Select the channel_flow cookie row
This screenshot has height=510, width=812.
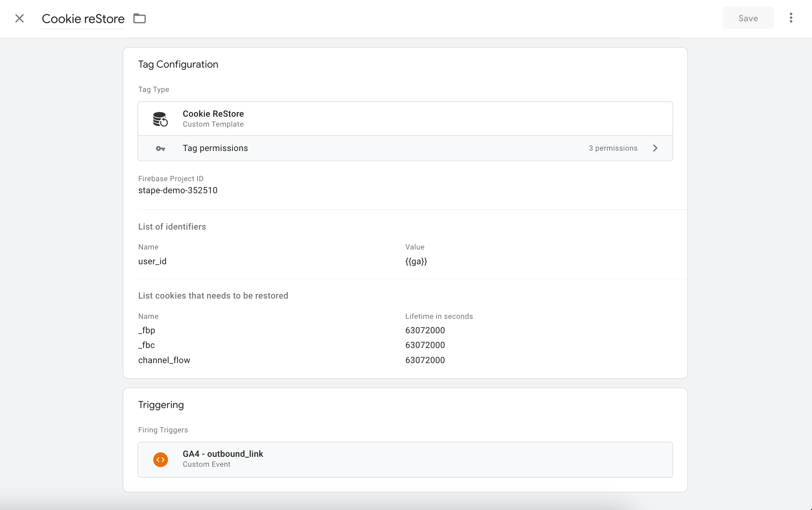click(x=405, y=360)
